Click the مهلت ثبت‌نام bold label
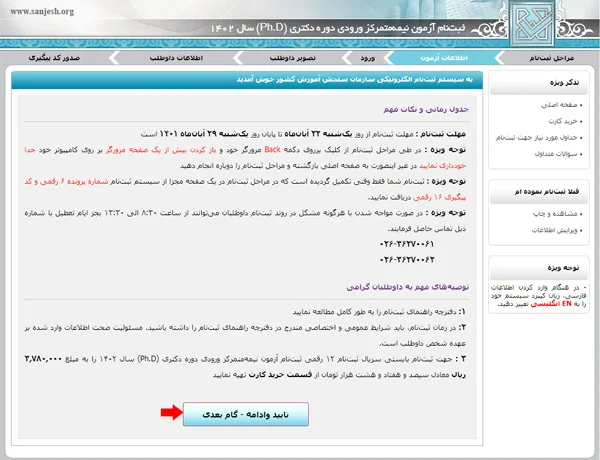The width and height of the screenshot is (600, 460). (443, 134)
